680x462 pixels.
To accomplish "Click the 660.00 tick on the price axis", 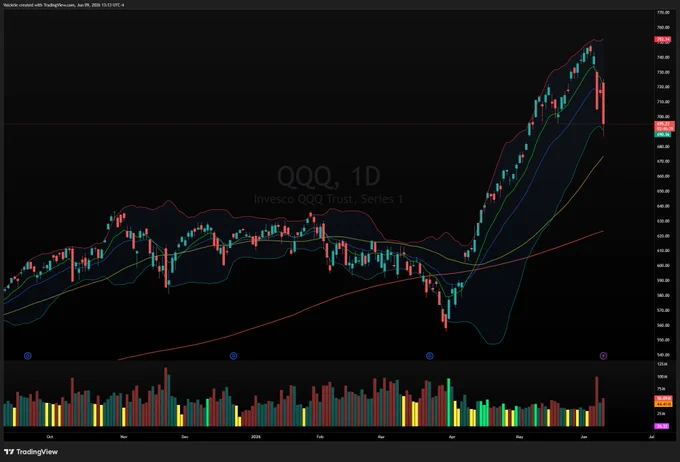I will click(664, 176).
